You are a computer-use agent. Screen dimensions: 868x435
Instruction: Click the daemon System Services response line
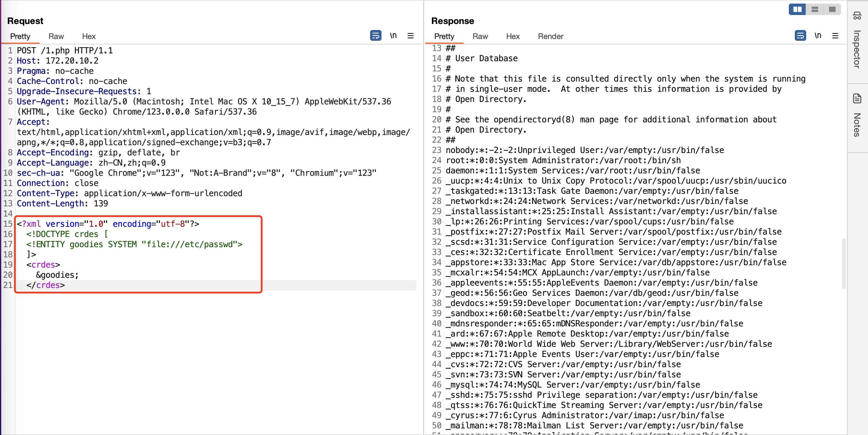[x=573, y=170]
